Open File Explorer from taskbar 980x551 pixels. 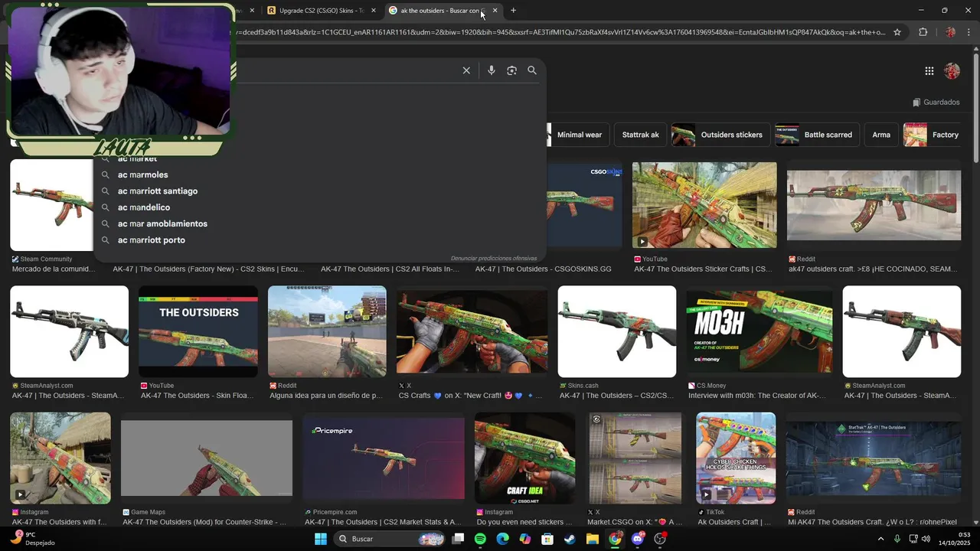click(592, 539)
